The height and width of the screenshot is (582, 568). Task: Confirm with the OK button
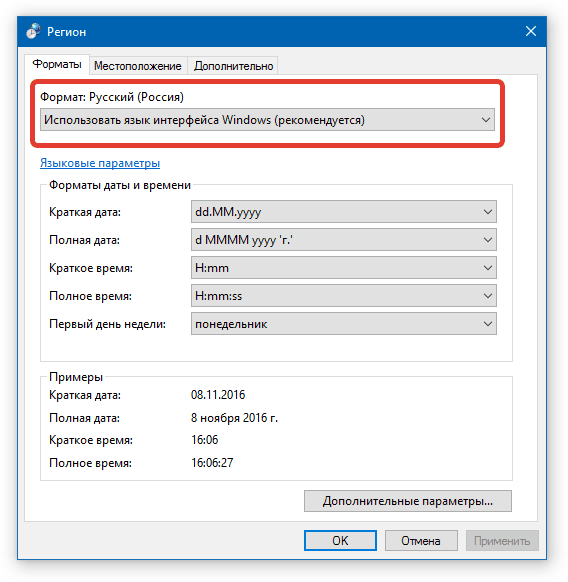pos(340,540)
